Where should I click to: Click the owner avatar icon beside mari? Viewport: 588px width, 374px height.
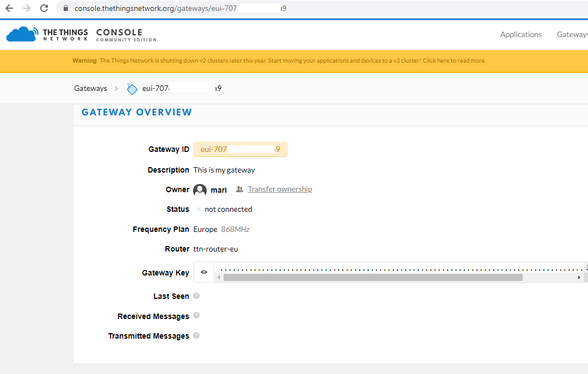200,190
